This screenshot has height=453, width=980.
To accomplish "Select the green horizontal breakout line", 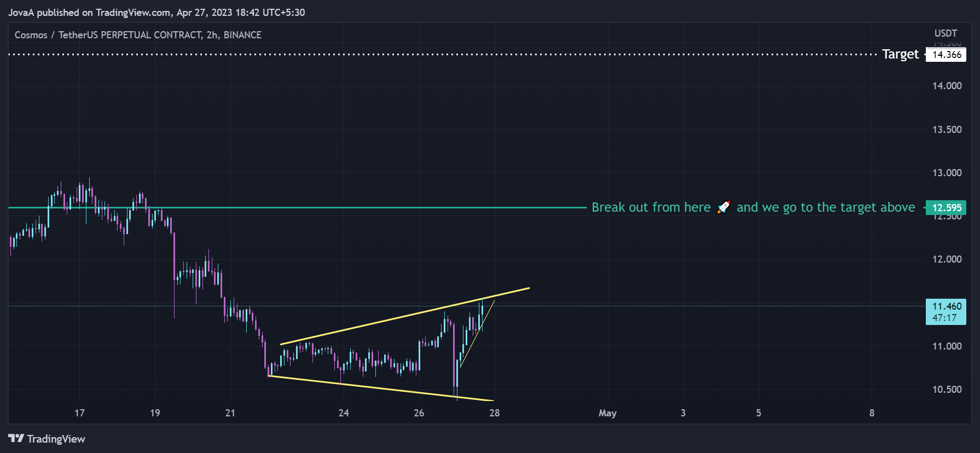I will click(x=297, y=208).
